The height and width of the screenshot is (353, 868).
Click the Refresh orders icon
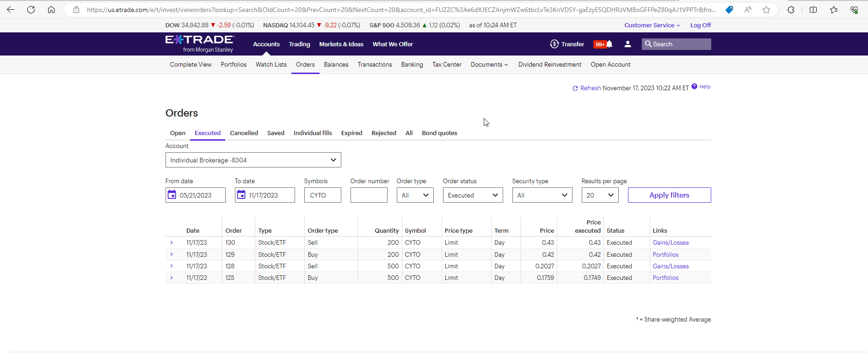click(575, 88)
